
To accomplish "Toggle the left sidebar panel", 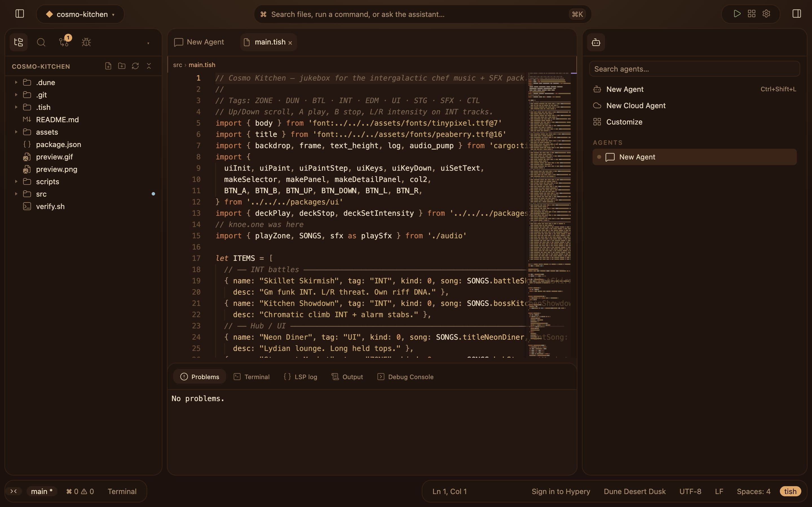I will (x=20, y=14).
